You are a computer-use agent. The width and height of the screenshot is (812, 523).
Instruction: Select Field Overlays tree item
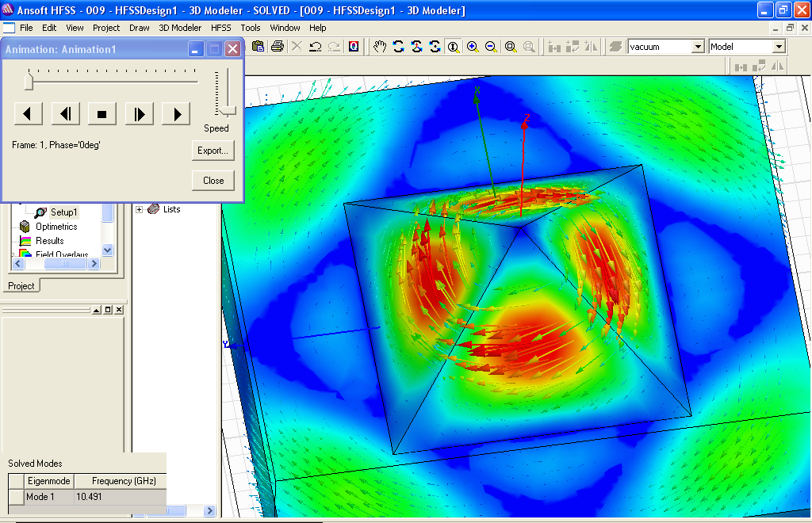coord(62,254)
